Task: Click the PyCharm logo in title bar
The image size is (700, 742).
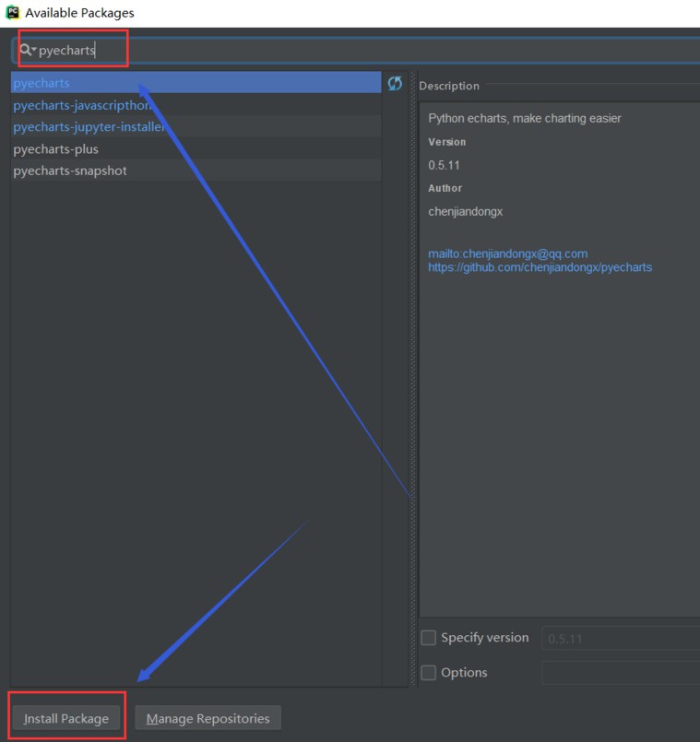Action: [12, 12]
